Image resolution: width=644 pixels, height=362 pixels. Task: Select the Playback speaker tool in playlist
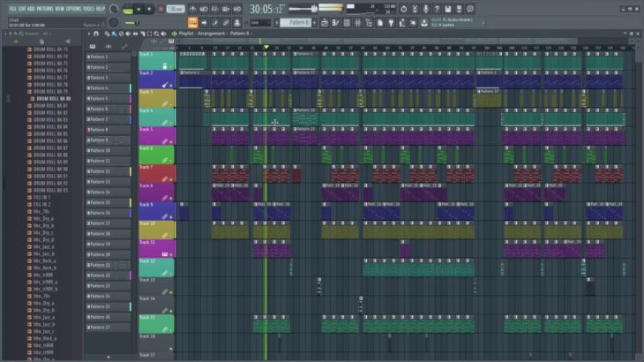click(x=163, y=34)
